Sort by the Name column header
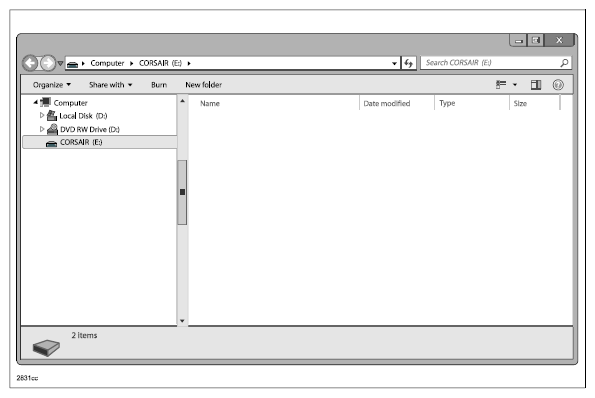Viewport: 595px width, 398px height. click(x=210, y=103)
